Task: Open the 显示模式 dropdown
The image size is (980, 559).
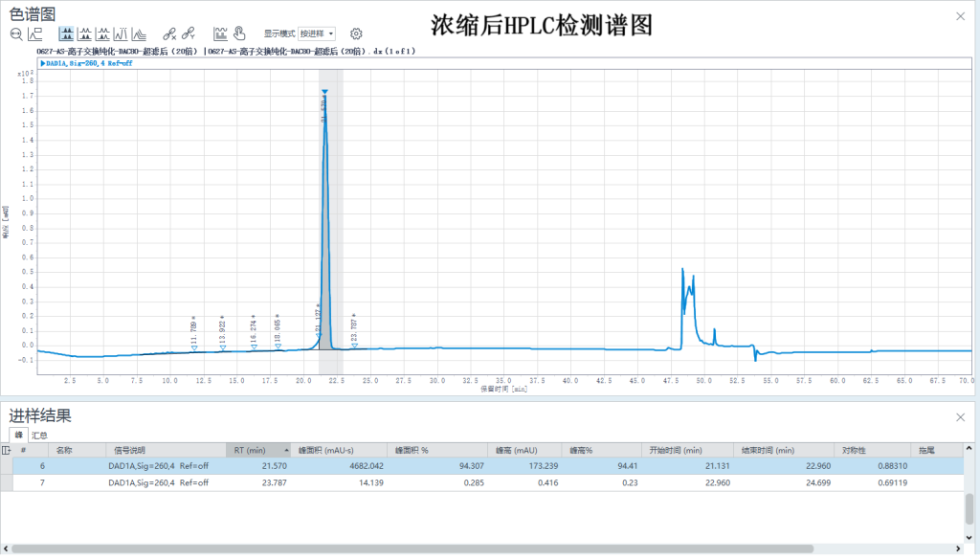Action: pyautogui.click(x=317, y=34)
